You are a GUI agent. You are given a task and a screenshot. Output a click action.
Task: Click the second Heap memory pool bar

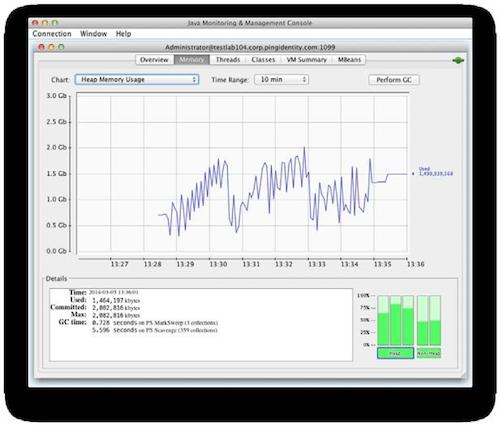pyautogui.click(x=396, y=320)
